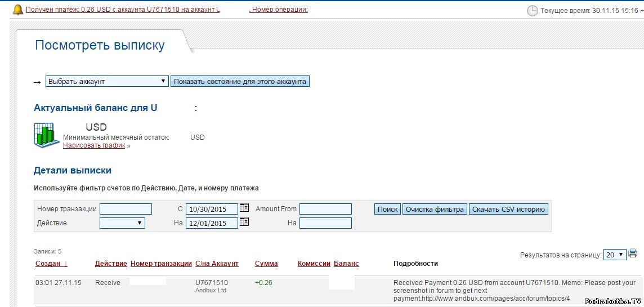Click the 'Amount From' input field
Screen dimensions: 644x307
[x=325, y=209]
